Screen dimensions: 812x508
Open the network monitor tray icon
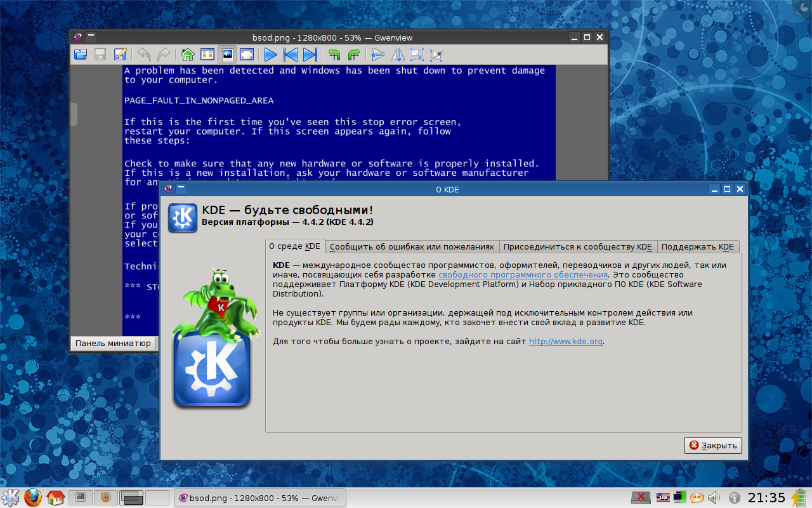680,497
